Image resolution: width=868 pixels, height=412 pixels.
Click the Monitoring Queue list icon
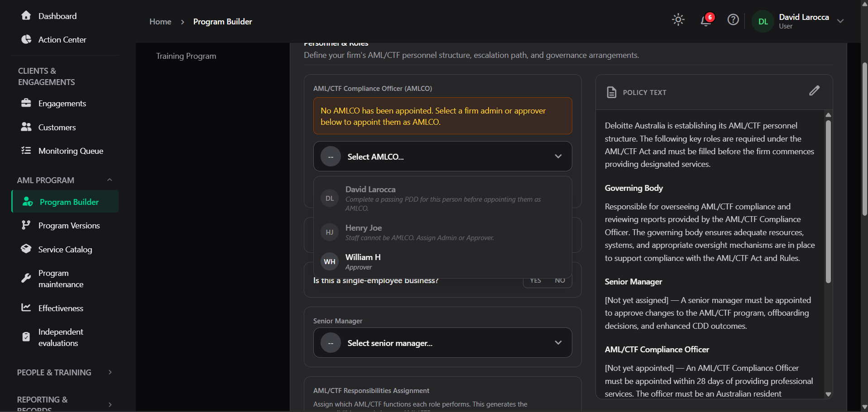click(x=26, y=151)
